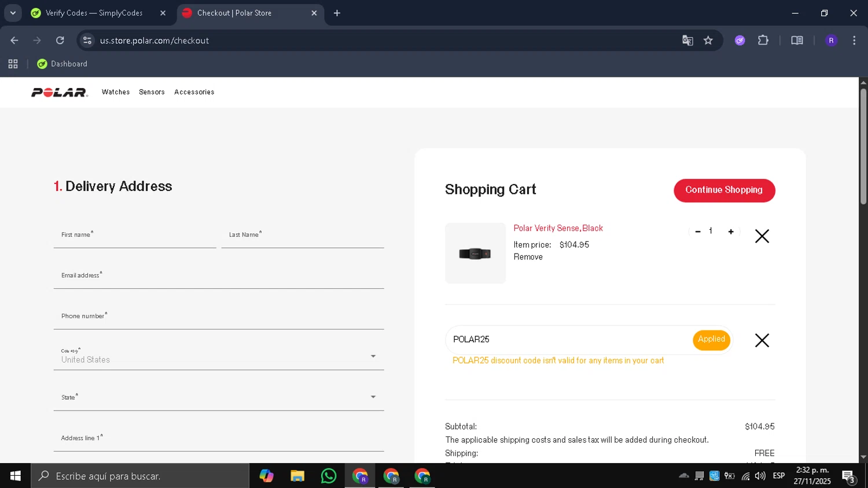Open Chrome three-dot menu
The width and height of the screenshot is (868, 488).
(x=854, y=41)
